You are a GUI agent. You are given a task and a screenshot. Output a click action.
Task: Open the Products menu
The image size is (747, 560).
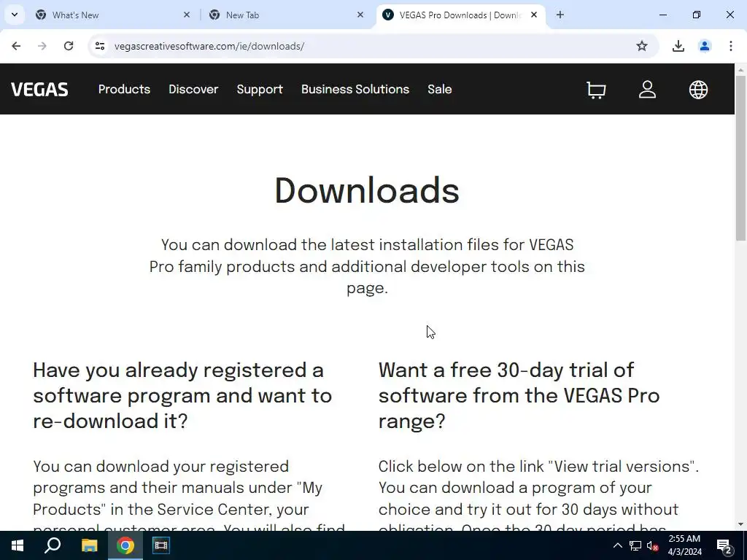[124, 89]
